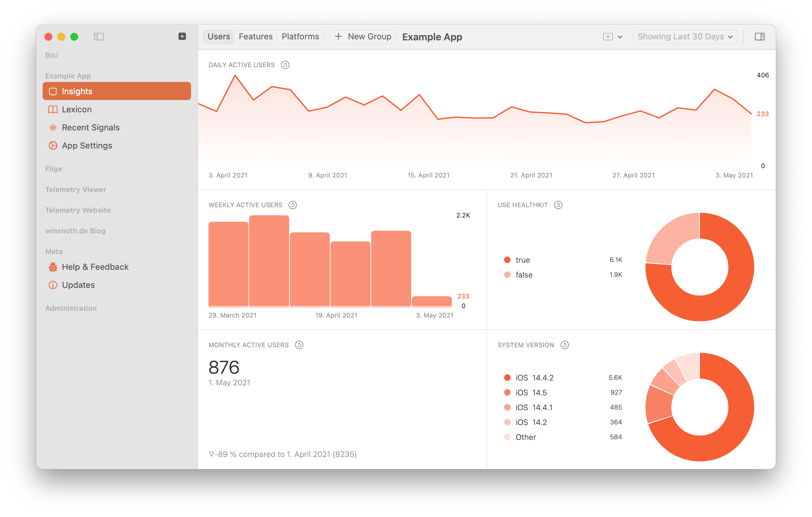
Task: Open the Updates page
Action: (117, 285)
